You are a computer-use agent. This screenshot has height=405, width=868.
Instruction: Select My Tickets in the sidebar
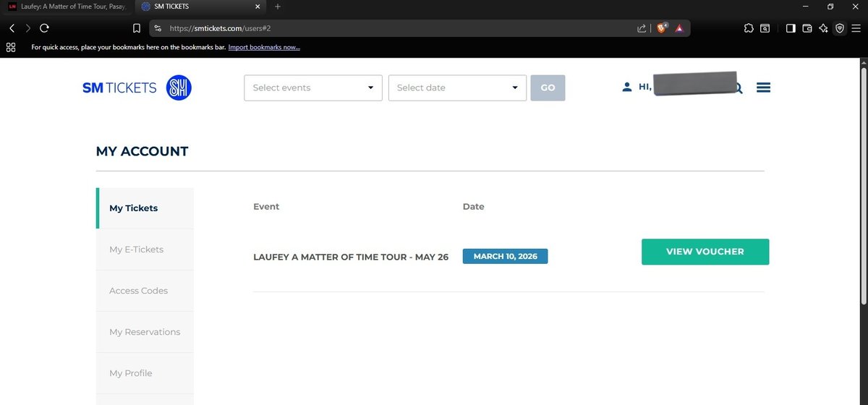click(x=145, y=208)
